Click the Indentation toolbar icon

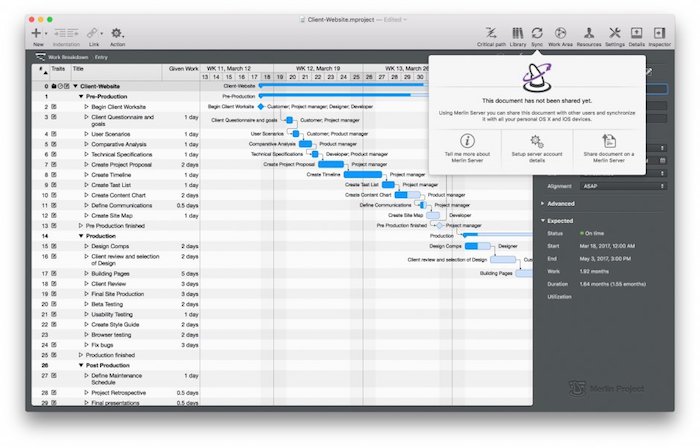66,33
